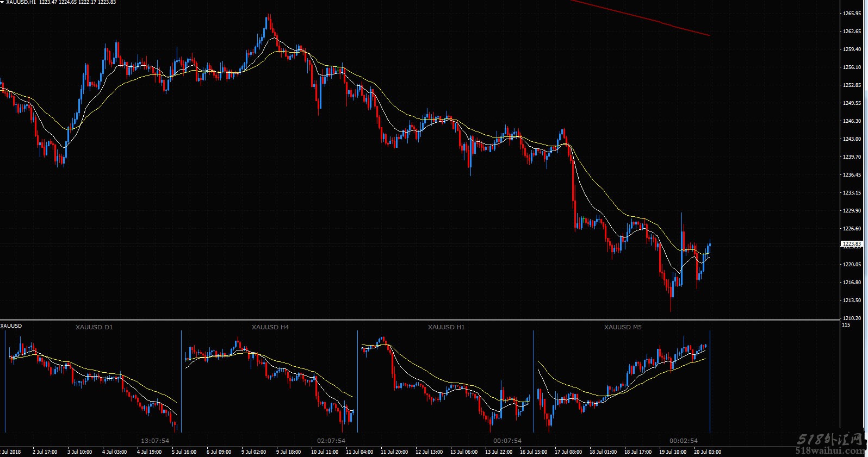This screenshot has width=868, height=457.
Task: Click price level 1226.60 on the axis
Action: [x=852, y=229]
